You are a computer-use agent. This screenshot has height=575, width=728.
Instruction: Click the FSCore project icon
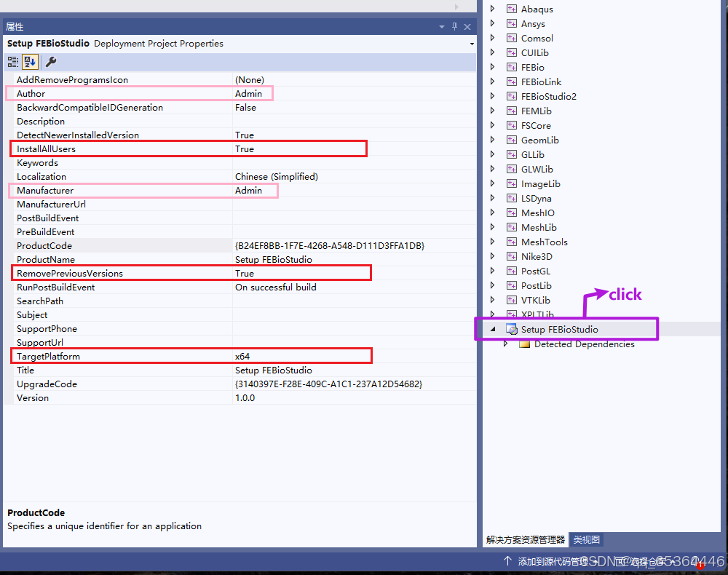click(x=512, y=125)
